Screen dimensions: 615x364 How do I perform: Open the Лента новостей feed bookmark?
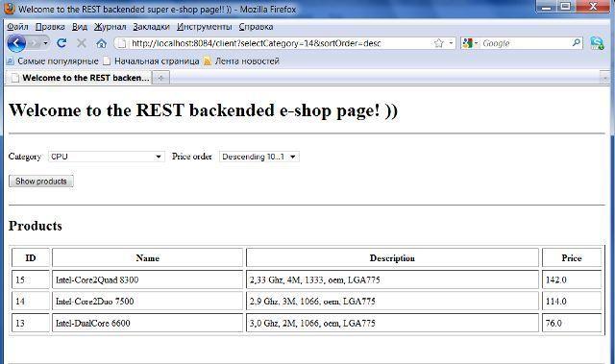[241, 61]
